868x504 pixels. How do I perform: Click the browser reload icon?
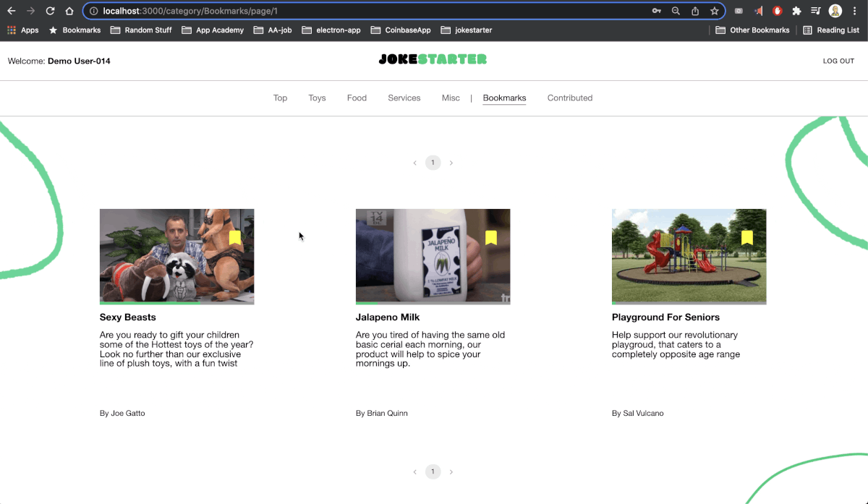tap(50, 11)
